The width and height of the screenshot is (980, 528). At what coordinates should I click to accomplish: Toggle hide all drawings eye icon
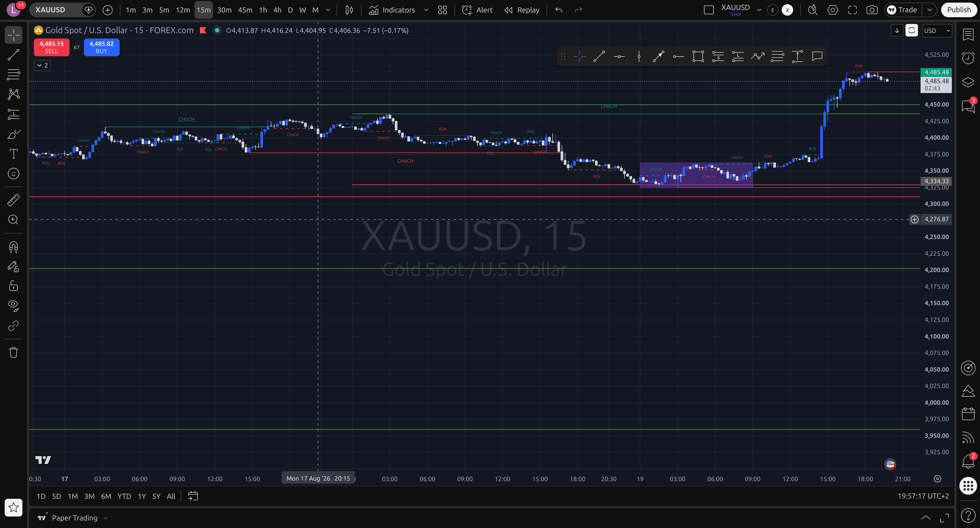click(x=14, y=305)
